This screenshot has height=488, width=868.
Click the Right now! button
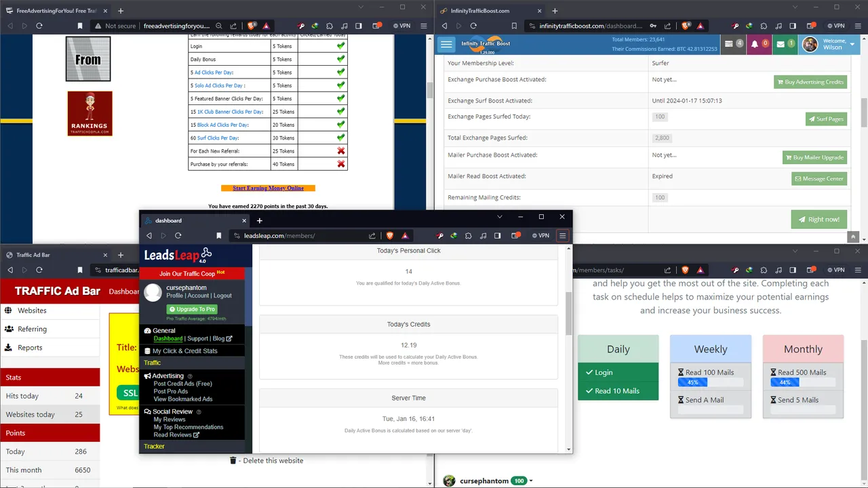point(818,219)
